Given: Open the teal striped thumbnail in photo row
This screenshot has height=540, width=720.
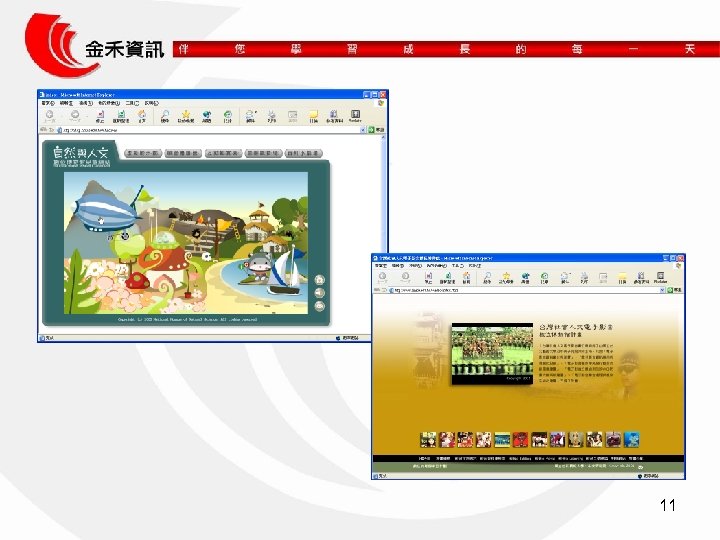Looking at the screenshot, I should point(502,439).
